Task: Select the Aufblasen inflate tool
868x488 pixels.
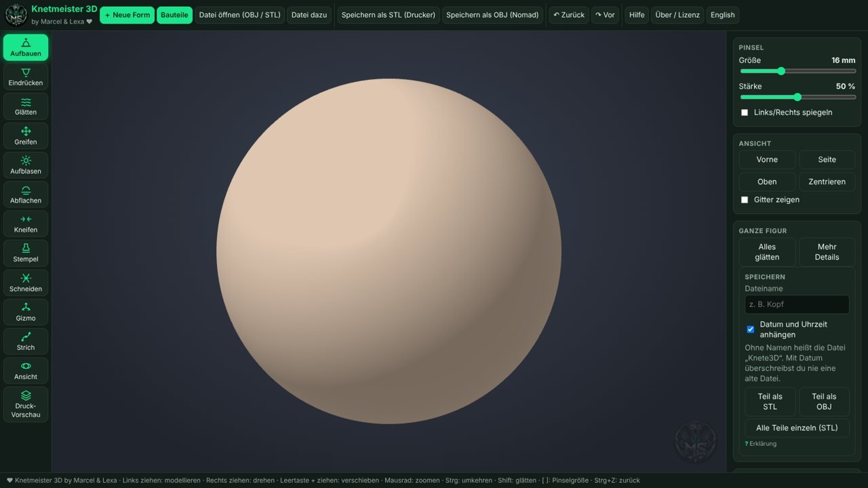Action: (26, 165)
